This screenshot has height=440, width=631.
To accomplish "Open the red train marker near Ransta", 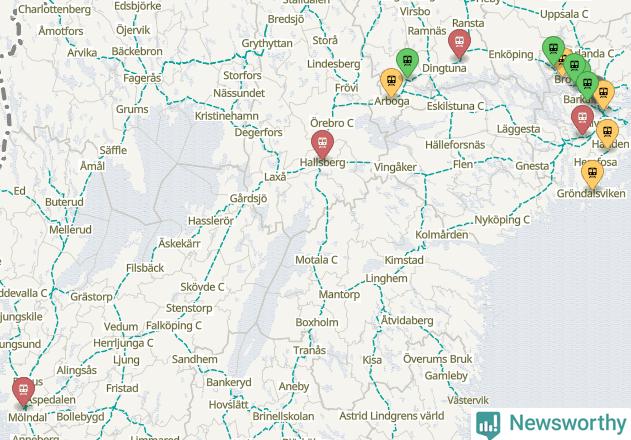I will pyautogui.click(x=460, y=43).
